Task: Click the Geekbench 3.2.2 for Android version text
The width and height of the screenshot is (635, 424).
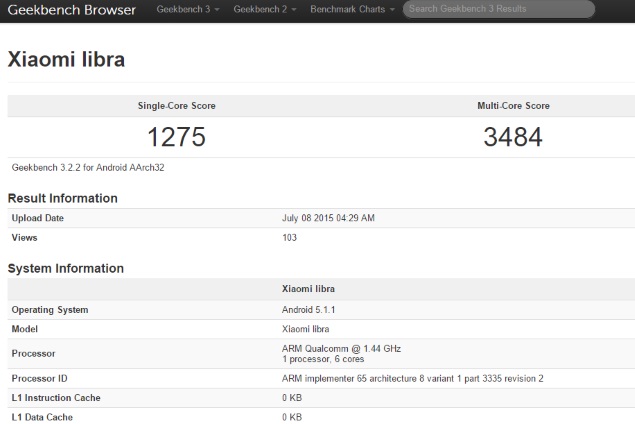Action: 88,167
